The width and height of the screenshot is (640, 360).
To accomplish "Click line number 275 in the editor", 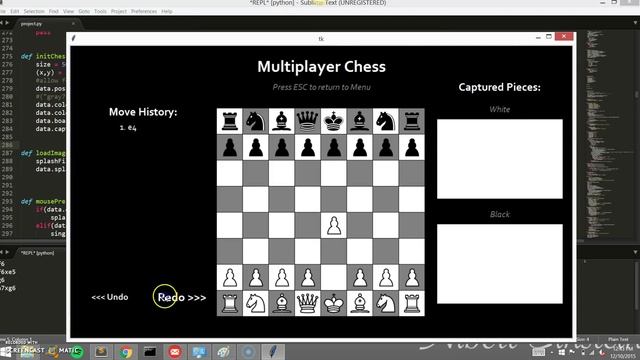I will [x=7, y=56].
